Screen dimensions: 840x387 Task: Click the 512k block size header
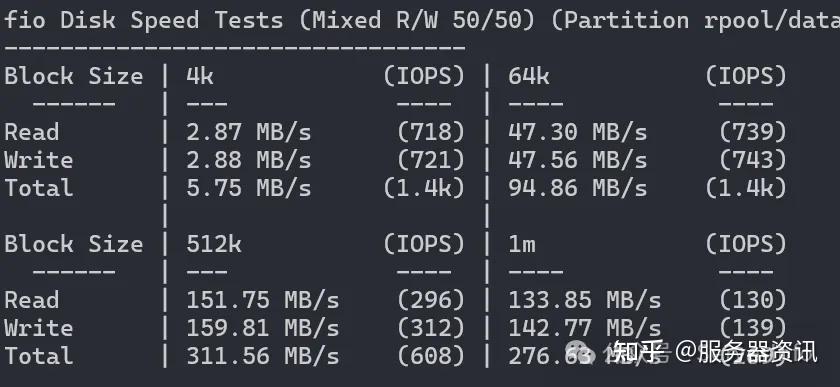pyautogui.click(x=214, y=244)
